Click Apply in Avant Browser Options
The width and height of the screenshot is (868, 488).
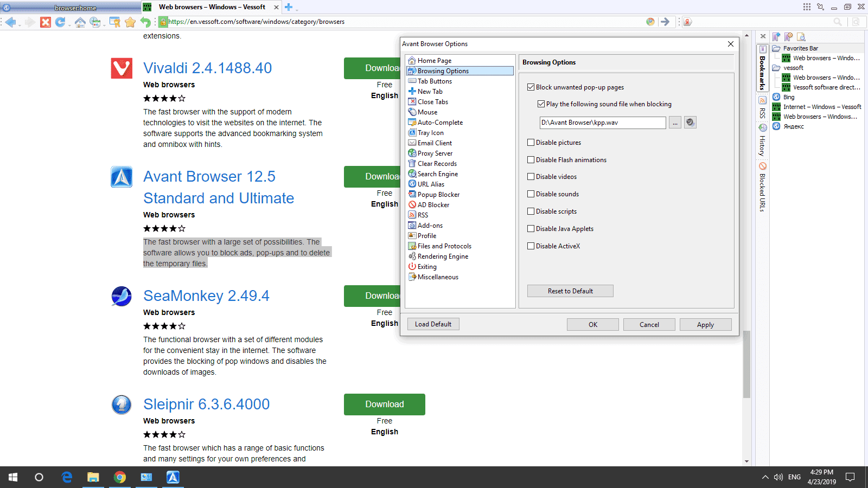[x=705, y=325]
